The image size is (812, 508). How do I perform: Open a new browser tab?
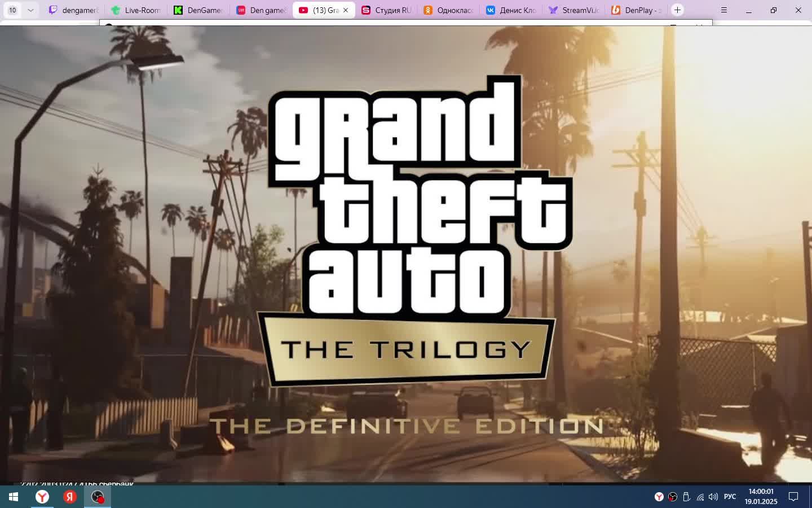[677, 10]
